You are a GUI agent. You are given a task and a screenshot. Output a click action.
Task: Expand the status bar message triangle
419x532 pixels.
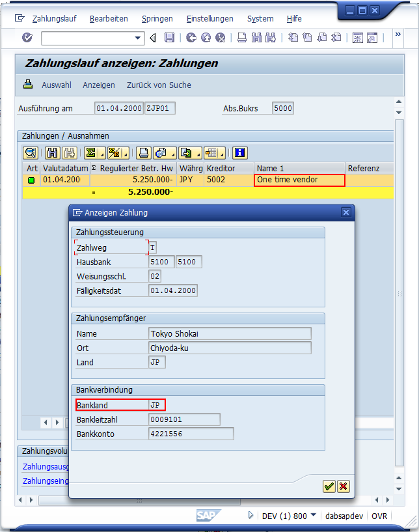(x=250, y=515)
